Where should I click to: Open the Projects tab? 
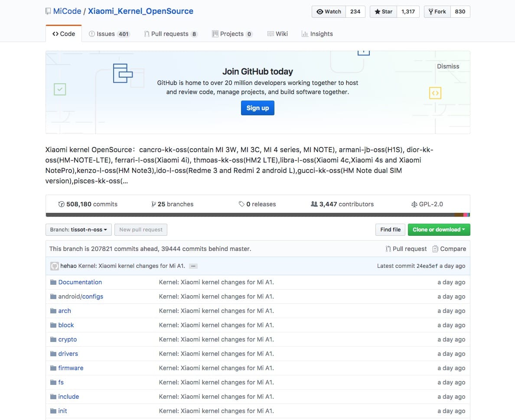click(232, 34)
